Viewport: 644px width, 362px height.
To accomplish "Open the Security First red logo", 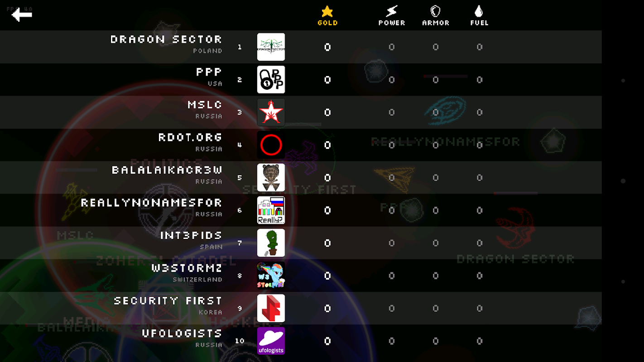I will (271, 308).
